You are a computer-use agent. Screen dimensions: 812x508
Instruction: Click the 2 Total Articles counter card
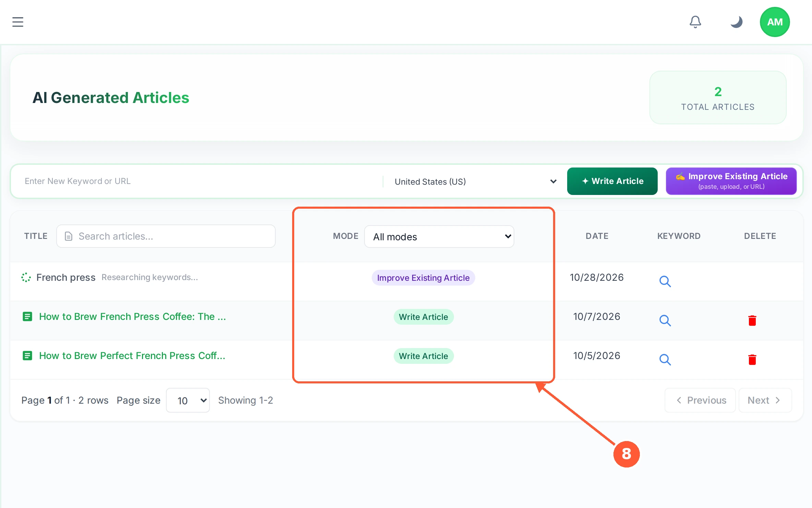pos(718,97)
